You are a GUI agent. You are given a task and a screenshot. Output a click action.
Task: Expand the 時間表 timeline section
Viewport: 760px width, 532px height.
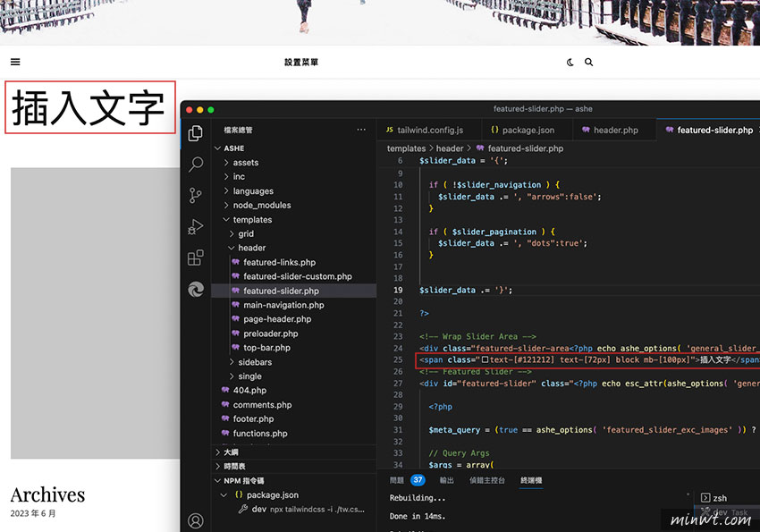click(x=294, y=466)
